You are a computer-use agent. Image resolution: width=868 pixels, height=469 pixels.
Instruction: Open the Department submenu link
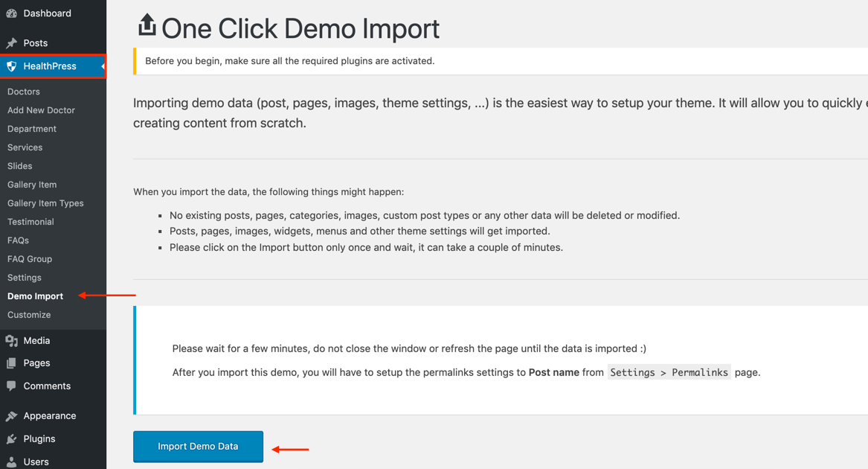pyautogui.click(x=32, y=129)
